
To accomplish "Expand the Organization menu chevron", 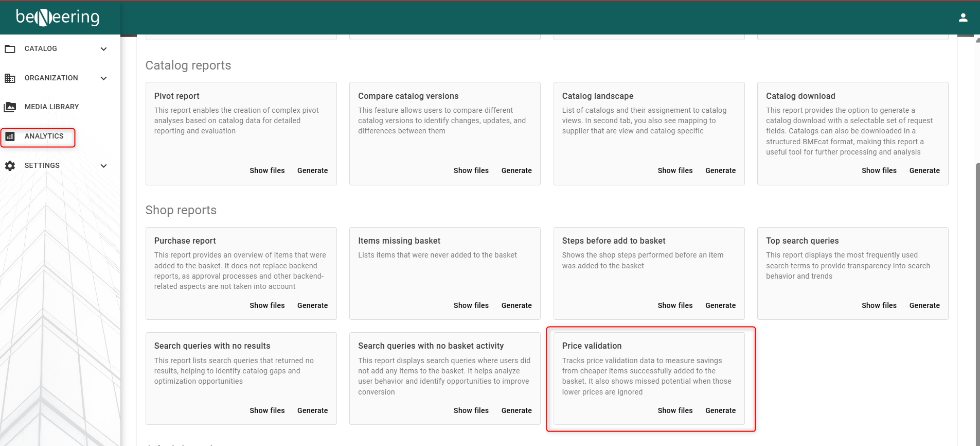I will [103, 78].
